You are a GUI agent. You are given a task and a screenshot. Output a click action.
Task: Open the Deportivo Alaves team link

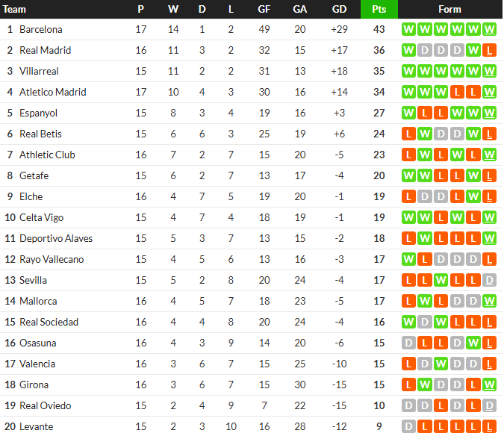pos(56,238)
